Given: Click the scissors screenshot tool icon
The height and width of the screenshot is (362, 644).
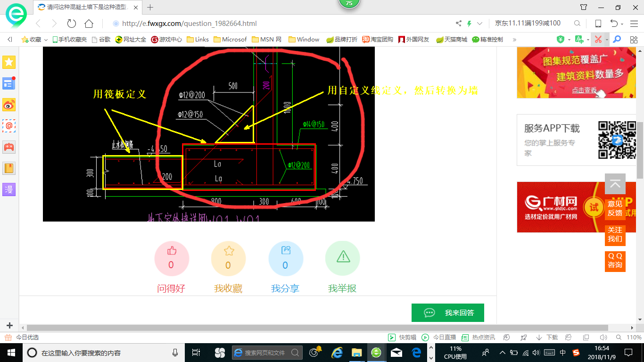Looking at the screenshot, I should pos(598,40).
